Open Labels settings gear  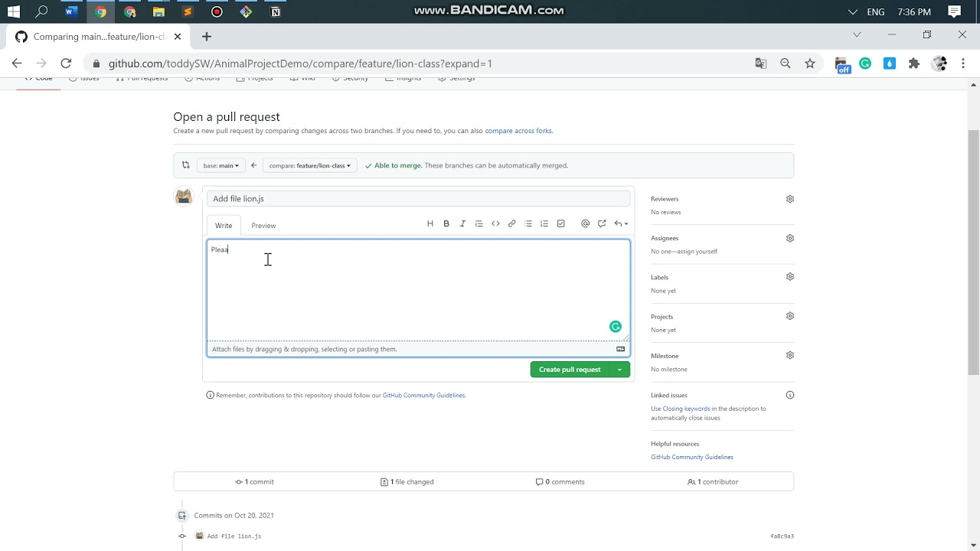790,277
